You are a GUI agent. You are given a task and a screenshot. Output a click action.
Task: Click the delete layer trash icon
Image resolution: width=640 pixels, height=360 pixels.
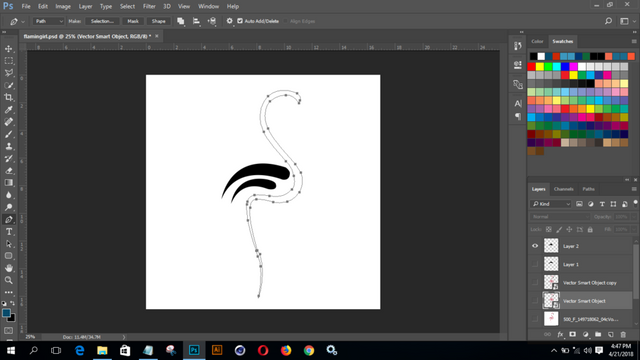[x=623, y=334]
